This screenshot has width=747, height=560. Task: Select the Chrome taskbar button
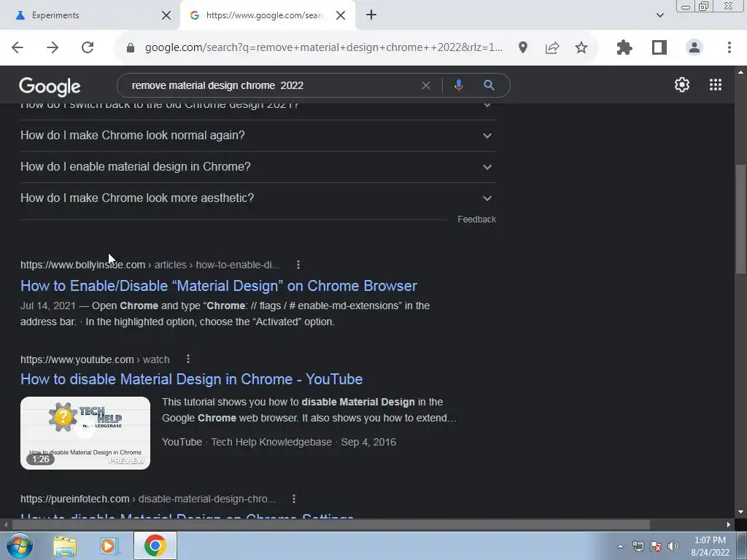[155, 545]
